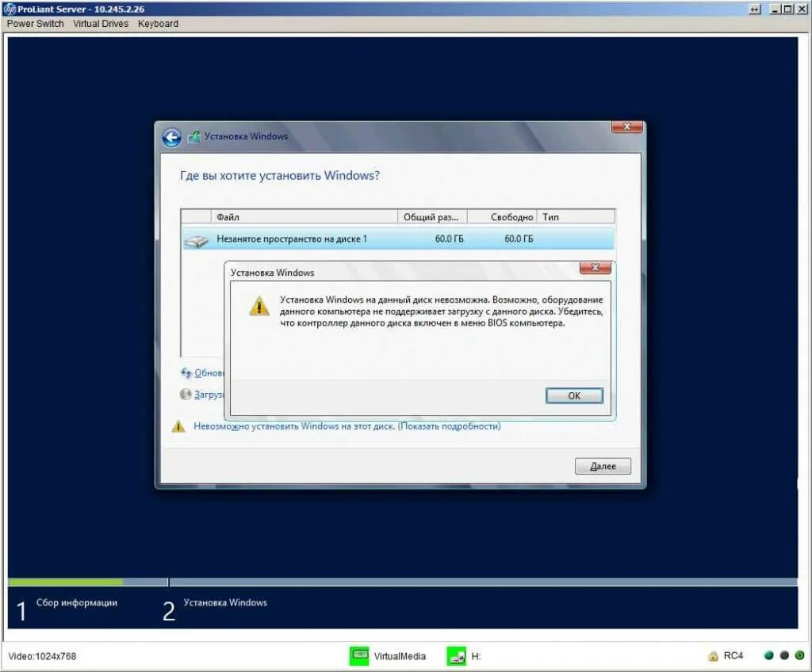812x672 pixels.
Task: Click the Общий раз... column header
Action: click(432, 217)
